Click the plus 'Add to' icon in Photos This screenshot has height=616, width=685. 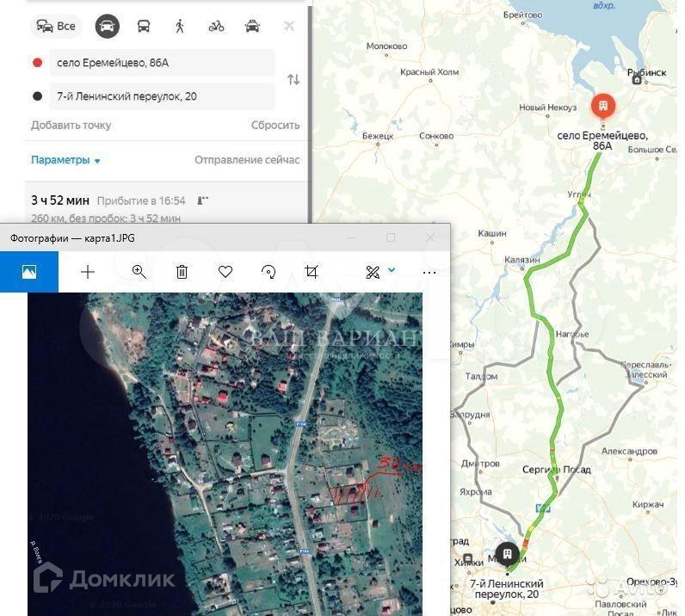point(88,272)
